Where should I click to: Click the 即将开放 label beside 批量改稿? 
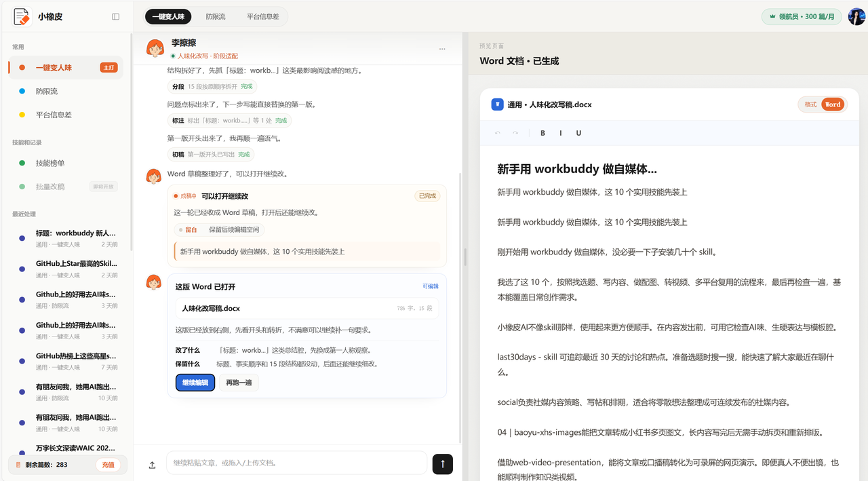pos(103,187)
